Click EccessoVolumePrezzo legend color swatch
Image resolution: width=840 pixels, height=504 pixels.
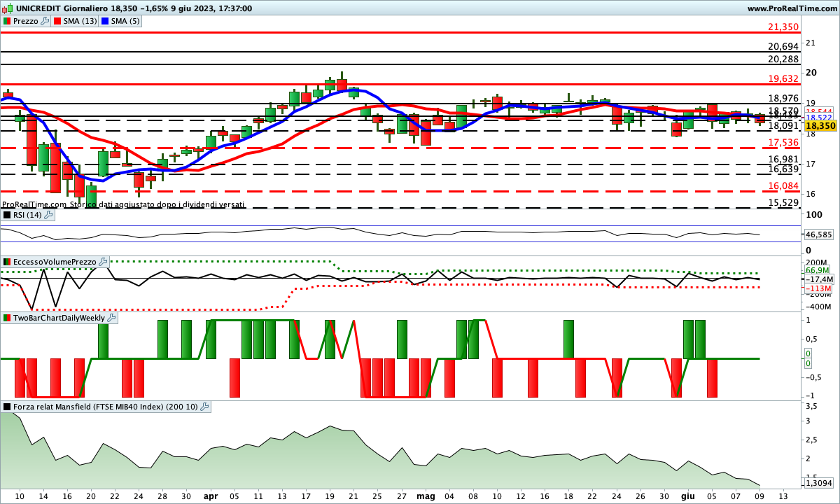pyautogui.click(x=7, y=262)
